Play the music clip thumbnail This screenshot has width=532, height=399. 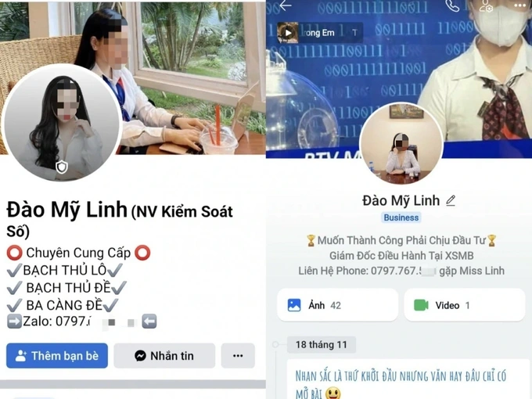coord(288,33)
